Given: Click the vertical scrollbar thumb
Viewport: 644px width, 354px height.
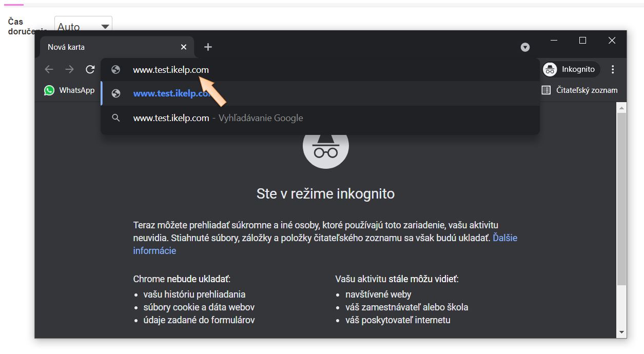Looking at the screenshot, I should [x=621, y=200].
